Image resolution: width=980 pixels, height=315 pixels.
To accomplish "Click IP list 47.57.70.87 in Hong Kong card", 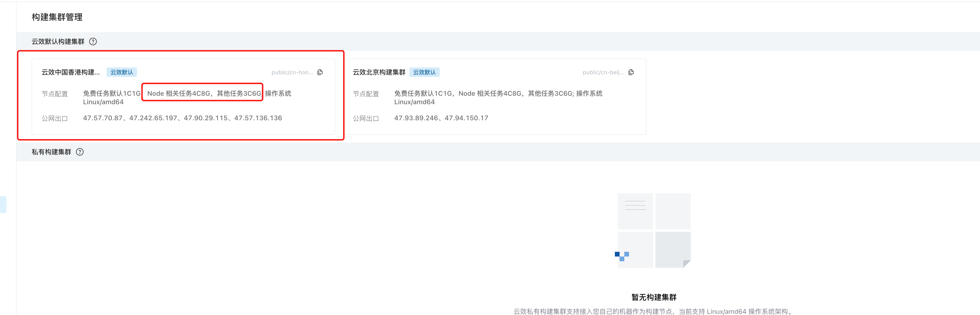I will [x=183, y=118].
